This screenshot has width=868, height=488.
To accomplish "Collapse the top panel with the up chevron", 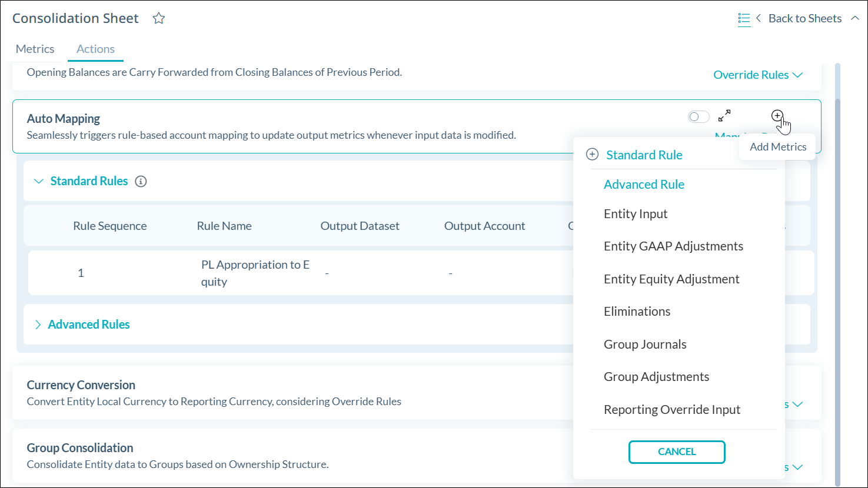I will 855,18.
